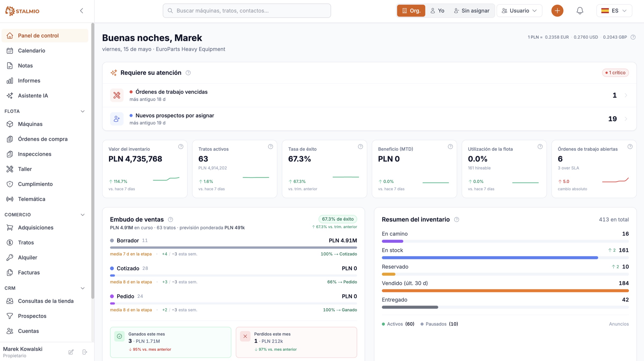
Task: Open Nuevos prospectos por asignar item
Action: point(369,119)
